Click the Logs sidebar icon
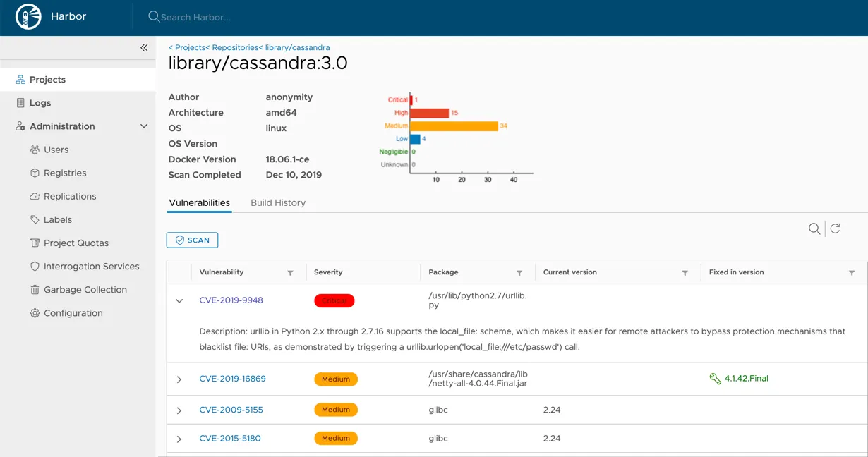 coord(20,103)
